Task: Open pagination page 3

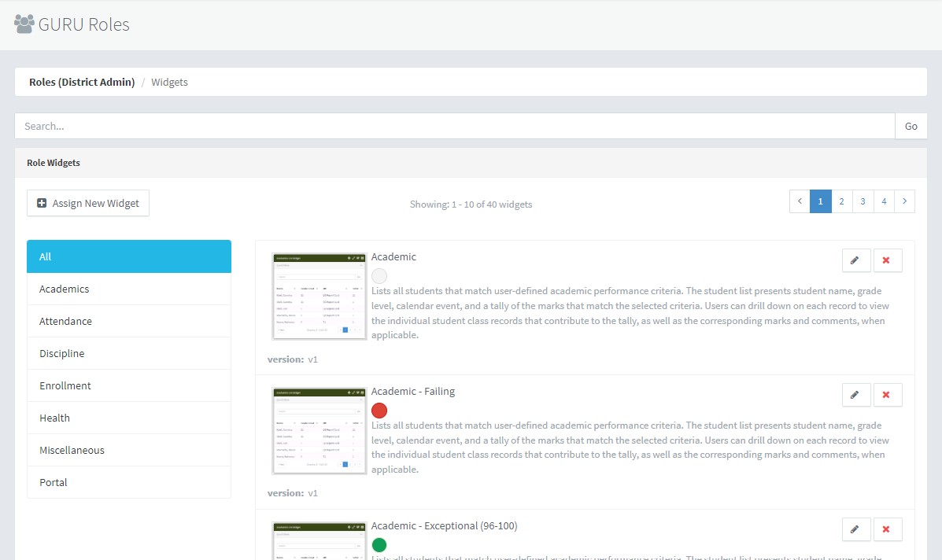Action: pos(863,201)
